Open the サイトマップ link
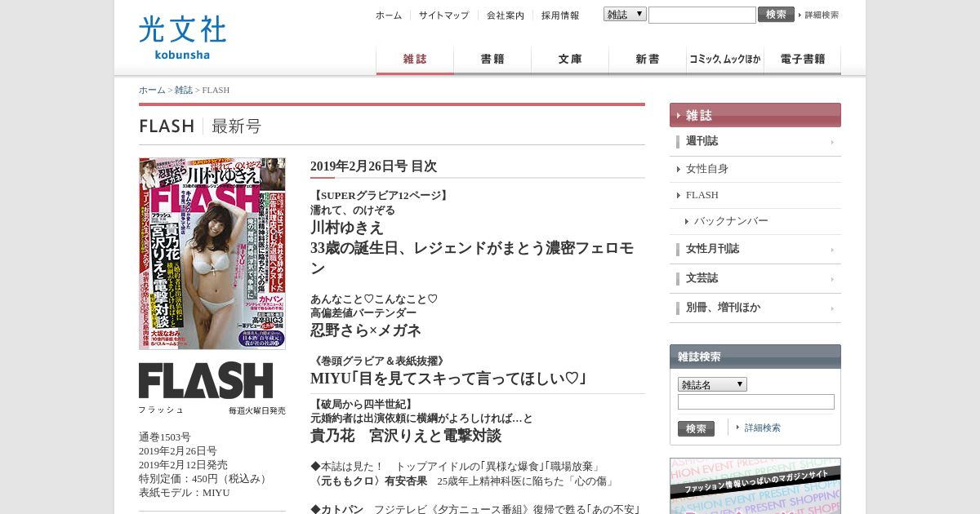980x514 pixels. [x=443, y=15]
